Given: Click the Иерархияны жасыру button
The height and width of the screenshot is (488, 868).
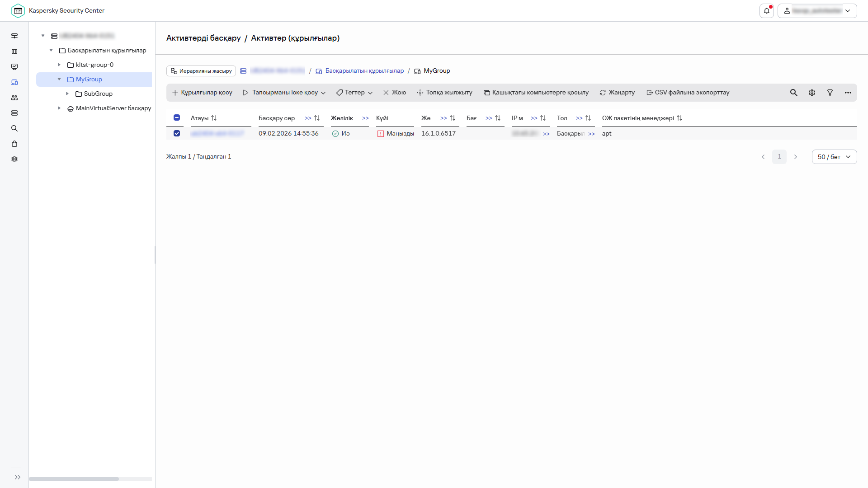Looking at the screenshot, I should 201,71.
